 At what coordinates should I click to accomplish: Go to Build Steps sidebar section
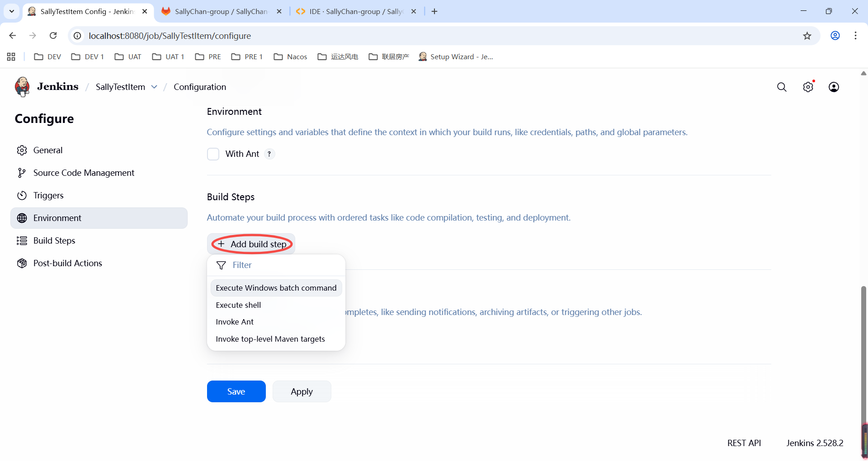(x=99, y=240)
